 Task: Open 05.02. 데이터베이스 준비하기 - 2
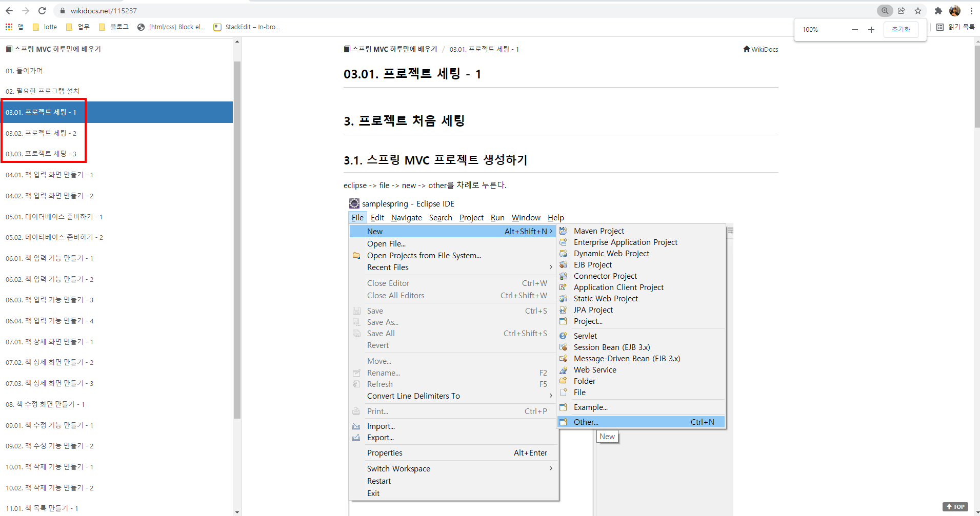click(x=54, y=237)
